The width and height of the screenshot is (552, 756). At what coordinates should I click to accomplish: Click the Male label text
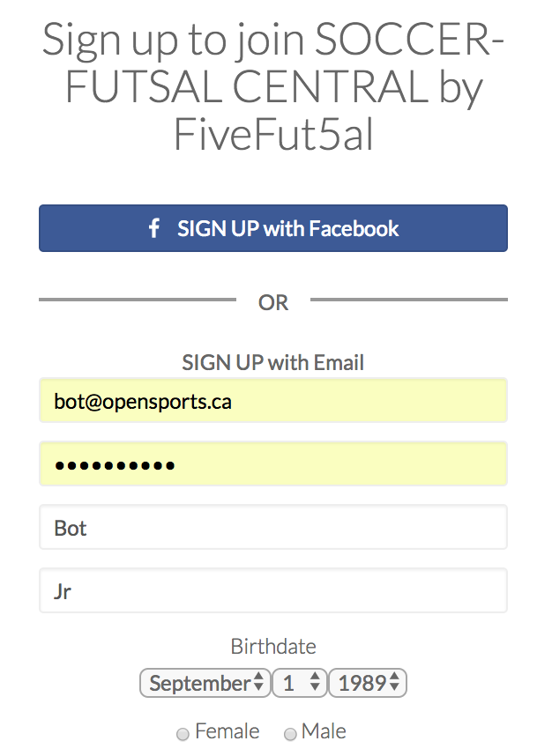point(324,731)
